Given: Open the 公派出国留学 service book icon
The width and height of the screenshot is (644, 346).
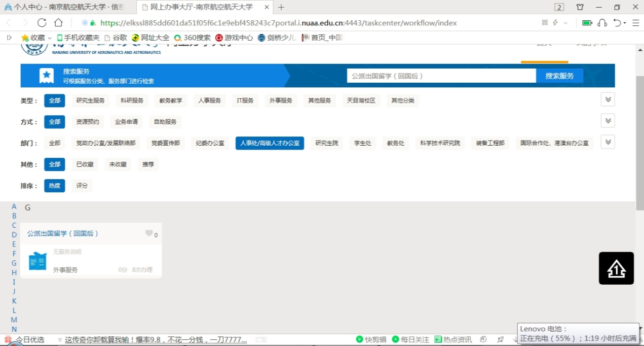Looking at the screenshot, I should [x=37, y=261].
